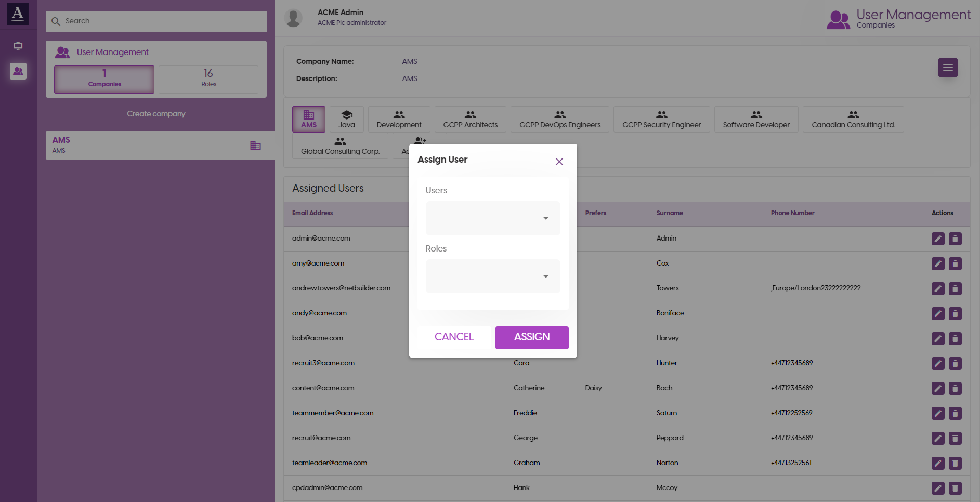980x502 pixels.
Task: Open the Software Developer group tab
Action: (x=755, y=120)
